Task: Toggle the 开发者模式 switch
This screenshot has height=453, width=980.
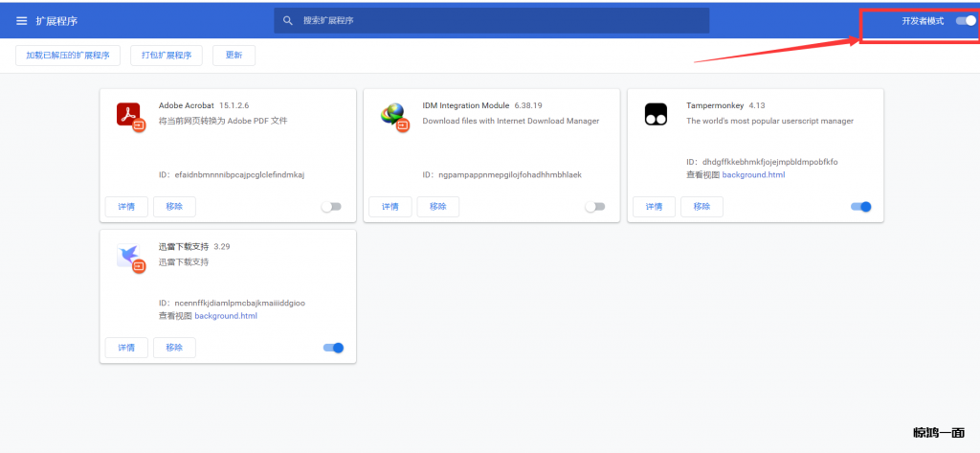Action: pyautogui.click(x=966, y=20)
